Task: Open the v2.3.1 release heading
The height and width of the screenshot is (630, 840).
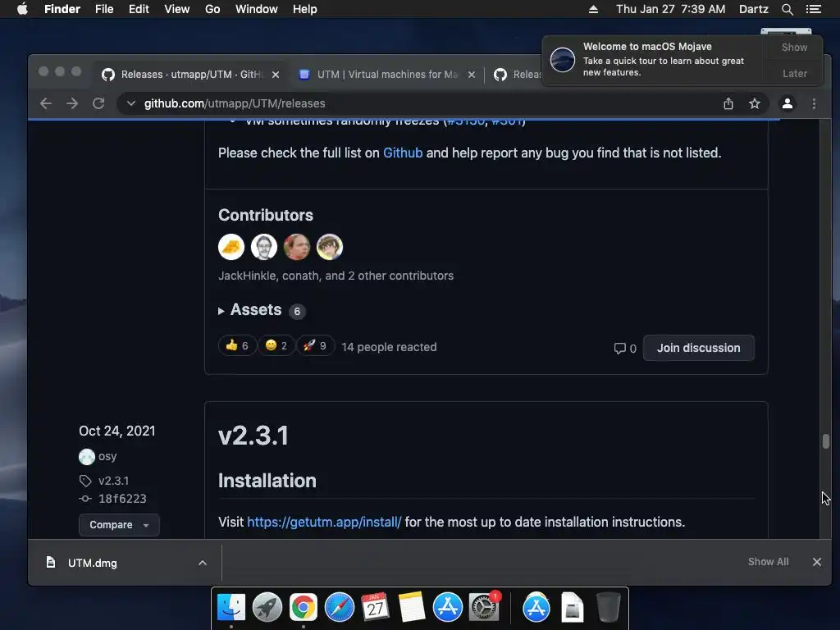Action: click(x=253, y=436)
